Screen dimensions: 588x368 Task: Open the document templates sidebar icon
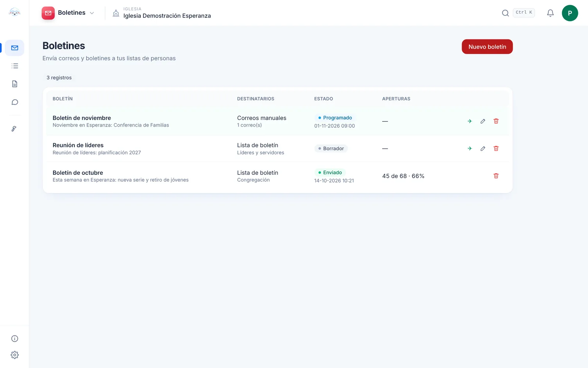[15, 84]
